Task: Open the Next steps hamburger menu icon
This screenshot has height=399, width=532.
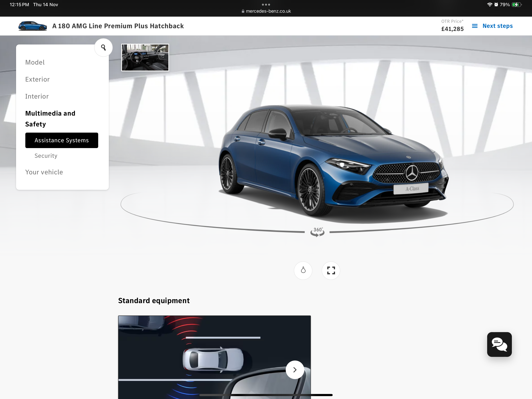Action: (475, 26)
